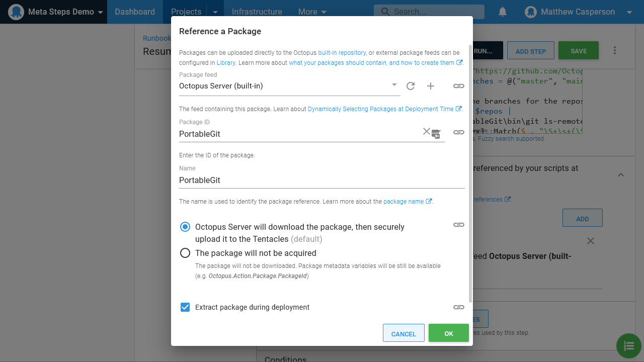Toggle Extract package during deployment checkbox
This screenshot has width=644, height=362.
click(185, 307)
